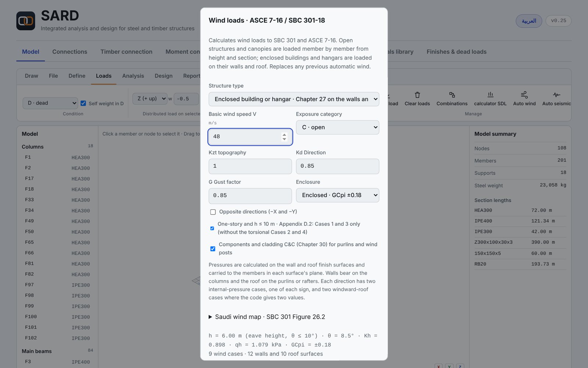Click the Steel weight 23,058 kg value
This screenshot has height=368, width=588.
click(553, 185)
